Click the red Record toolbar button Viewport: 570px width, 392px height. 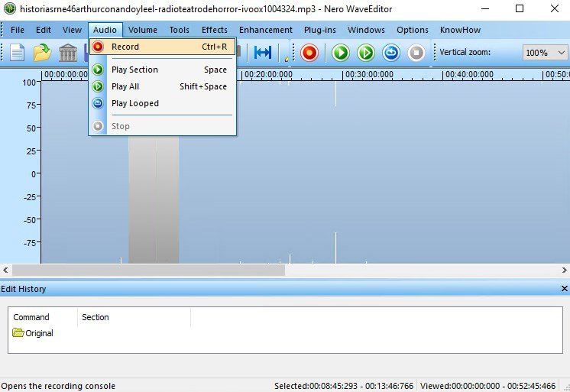tap(309, 53)
